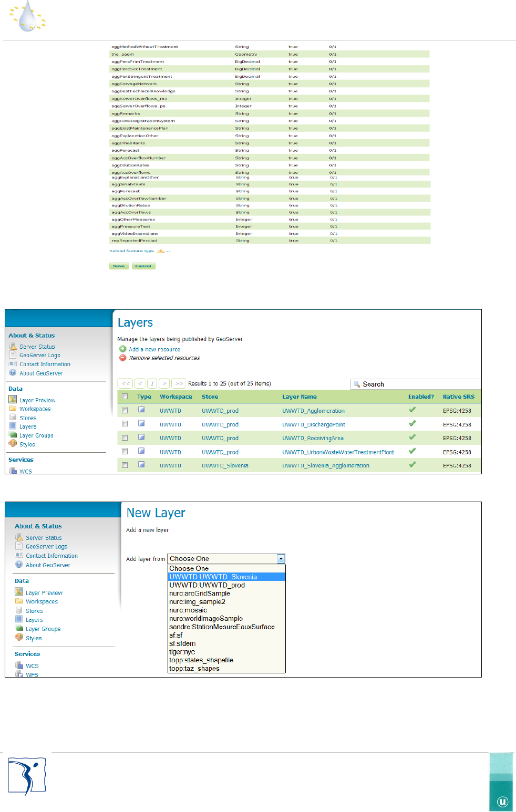Click Layer Preview icon in Layers page sidebar

[13, 400]
